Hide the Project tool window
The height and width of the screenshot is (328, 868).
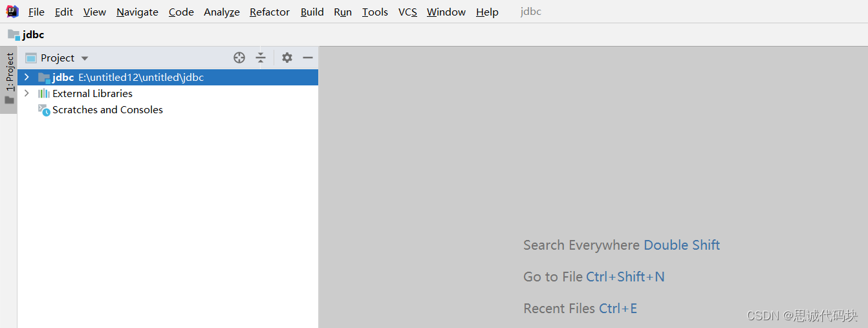(308, 58)
